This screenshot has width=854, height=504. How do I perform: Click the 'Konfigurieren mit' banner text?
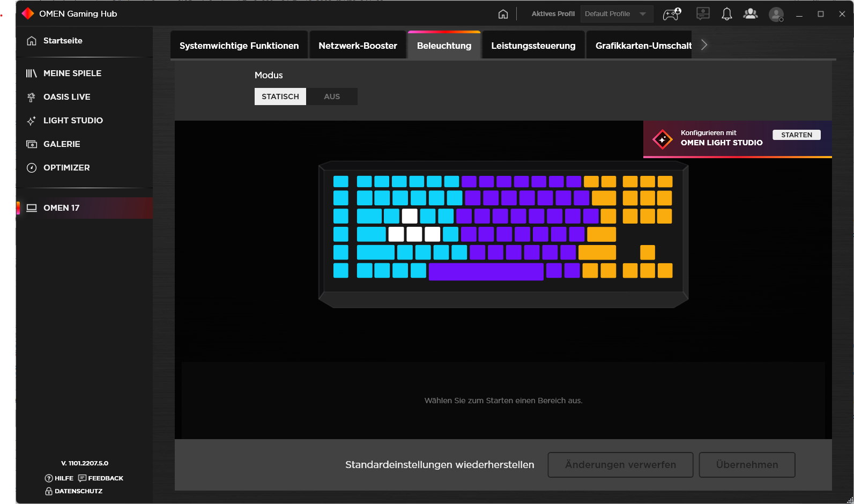point(709,133)
